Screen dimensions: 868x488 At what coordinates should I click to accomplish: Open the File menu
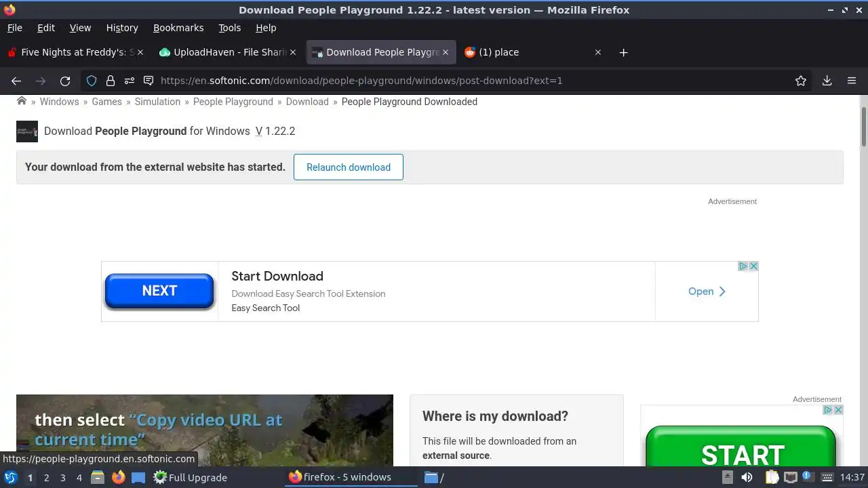(14, 28)
